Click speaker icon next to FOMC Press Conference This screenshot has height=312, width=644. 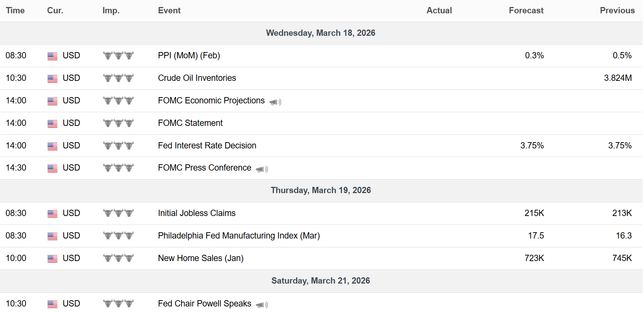coord(262,169)
